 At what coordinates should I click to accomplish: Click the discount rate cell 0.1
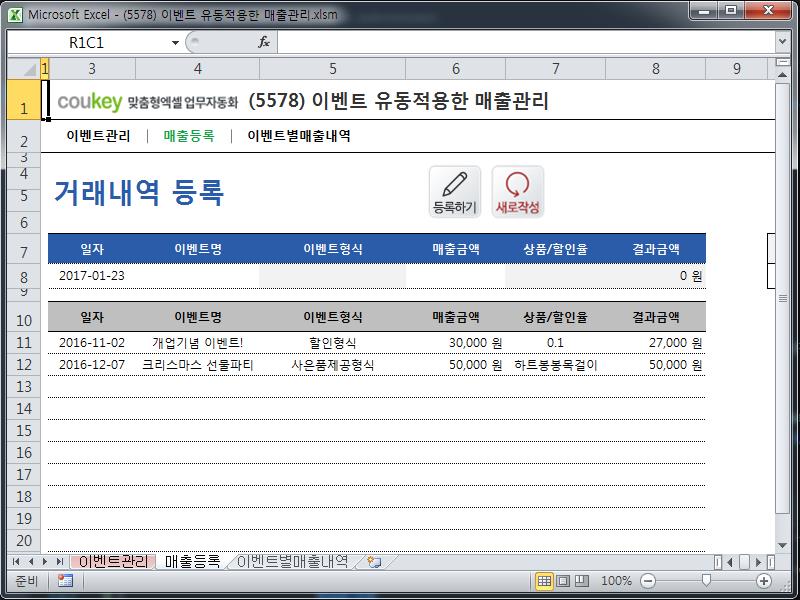tap(555, 343)
